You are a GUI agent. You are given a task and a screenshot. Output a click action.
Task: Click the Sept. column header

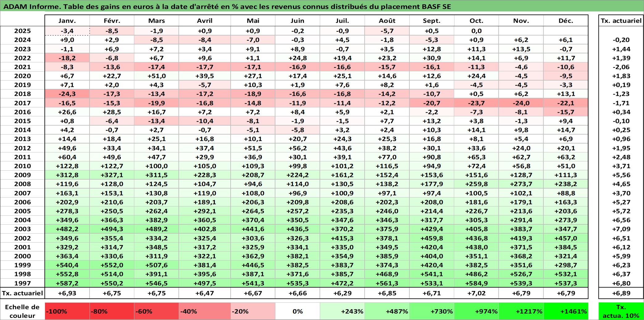click(432, 21)
